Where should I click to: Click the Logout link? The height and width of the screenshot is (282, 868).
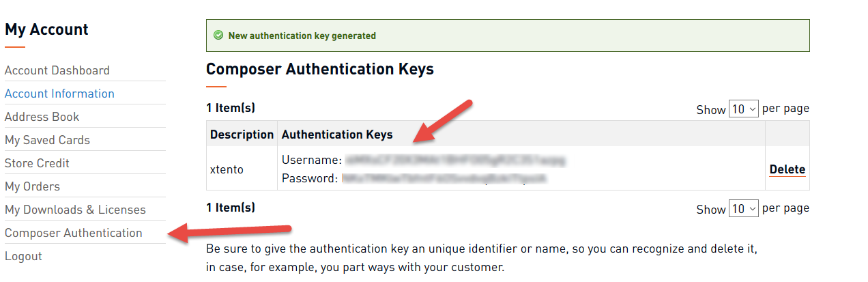tap(23, 256)
